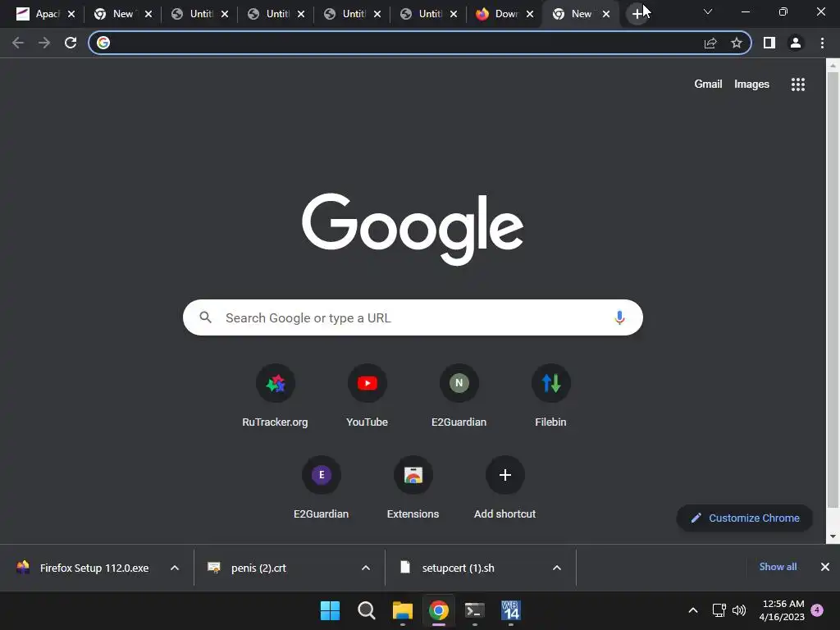Image resolution: width=840 pixels, height=630 pixels.
Task: Close the Firefox Download tab
Action: (530, 15)
